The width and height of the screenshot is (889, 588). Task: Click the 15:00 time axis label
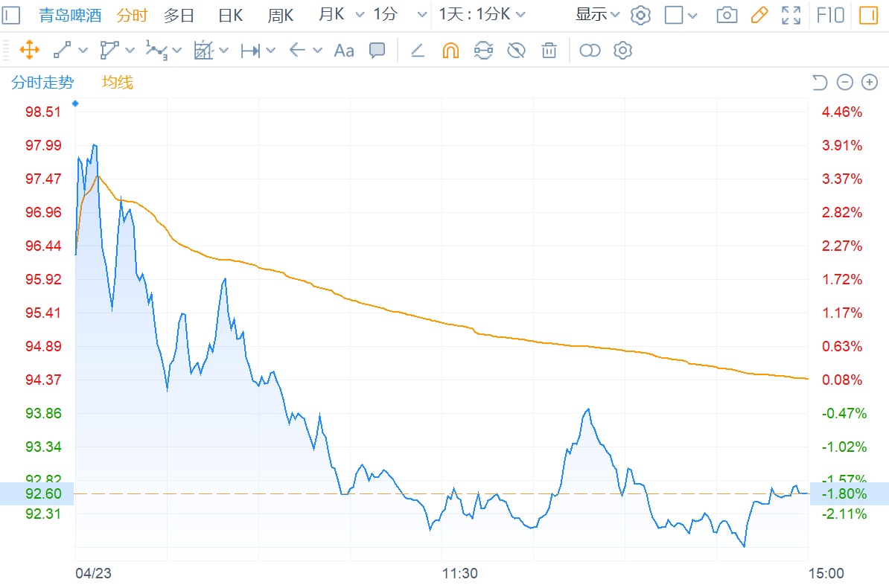826,573
